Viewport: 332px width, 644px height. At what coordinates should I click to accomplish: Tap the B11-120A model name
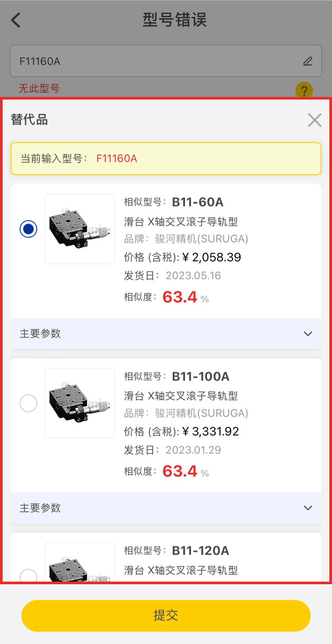(x=201, y=551)
